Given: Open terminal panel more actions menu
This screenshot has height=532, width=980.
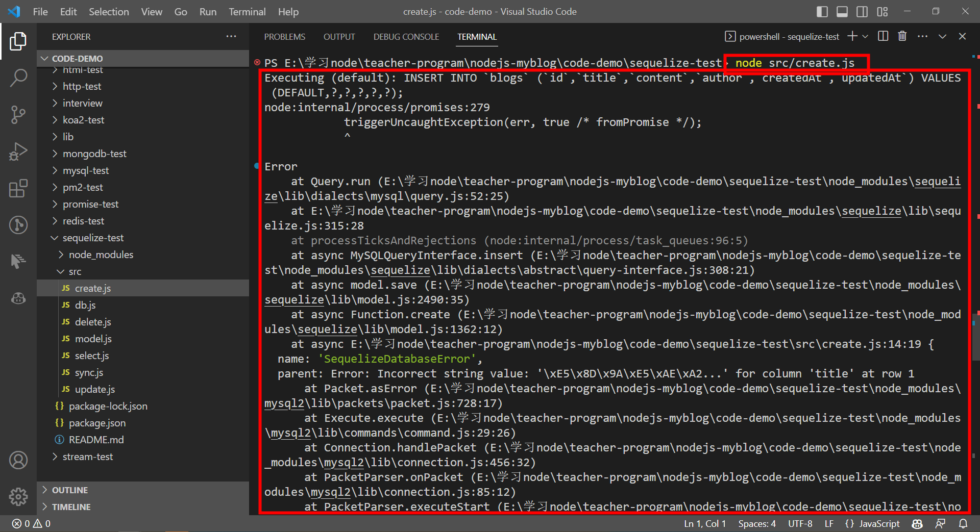Looking at the screenshot, I should point(922,36).
